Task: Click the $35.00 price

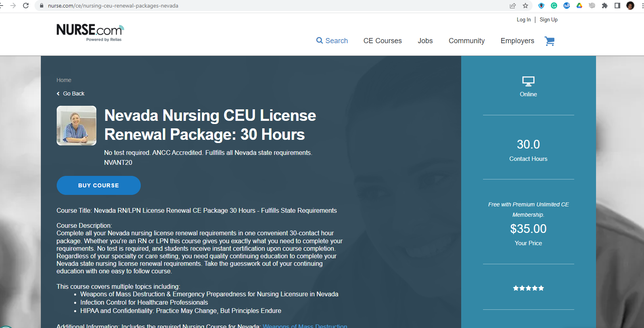Action: coord(528,229)
